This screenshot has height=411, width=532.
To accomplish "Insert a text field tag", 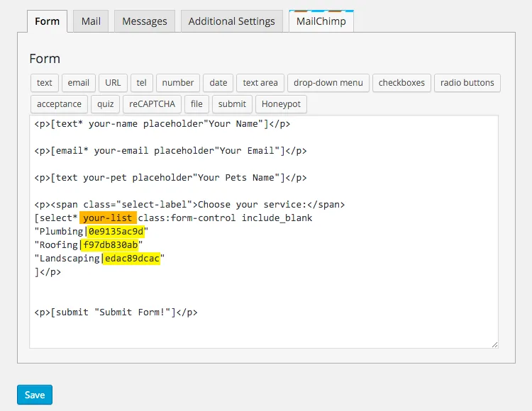I will click(45, 83).
